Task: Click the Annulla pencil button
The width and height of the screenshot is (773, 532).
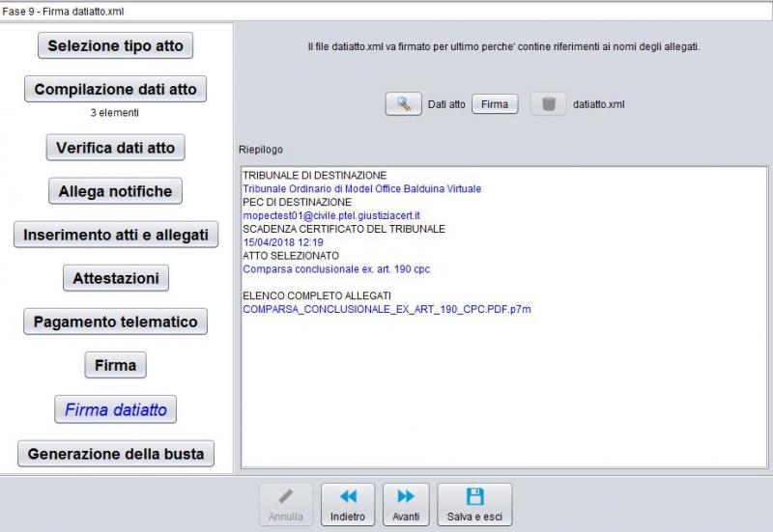Action: coord(286,504)
